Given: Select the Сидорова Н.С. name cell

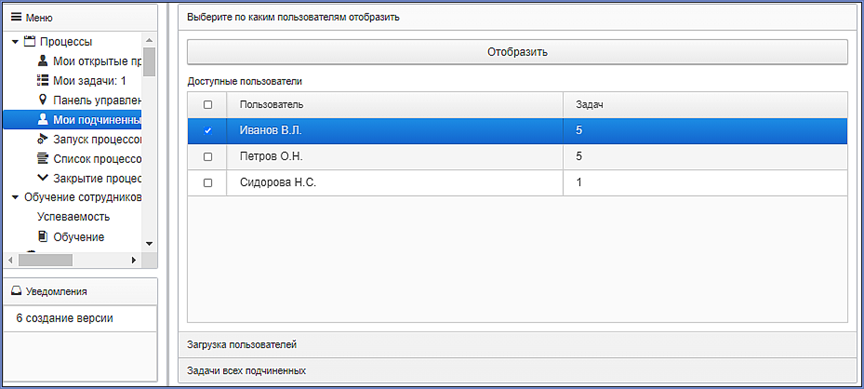Looking at the screenshot, I should pos(395,183).
